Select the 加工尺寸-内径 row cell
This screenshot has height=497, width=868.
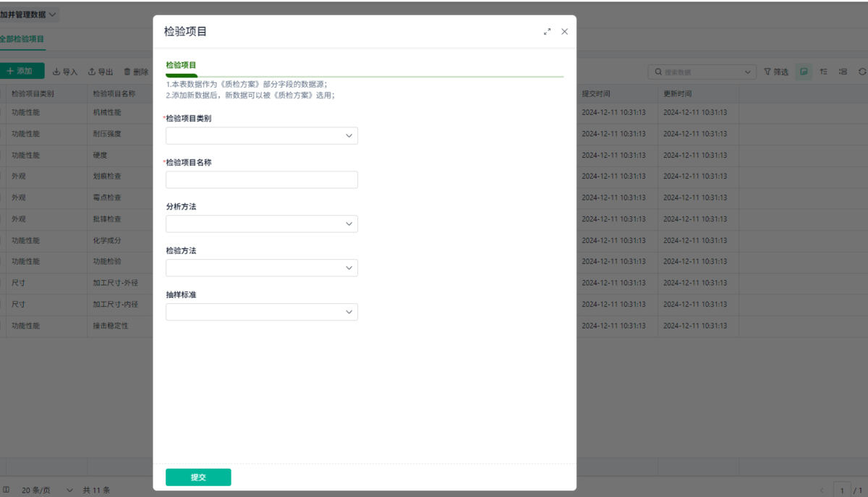tap(116, 305)
